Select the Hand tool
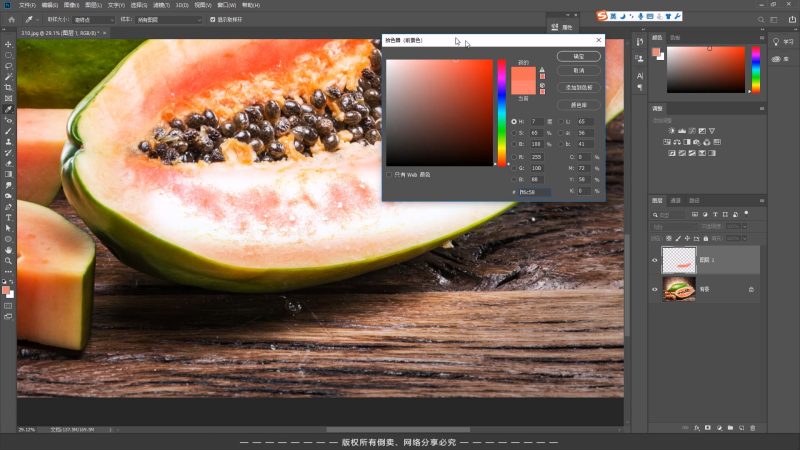The image size is (800, 450). pyautogui.click(x=9, y=250)
